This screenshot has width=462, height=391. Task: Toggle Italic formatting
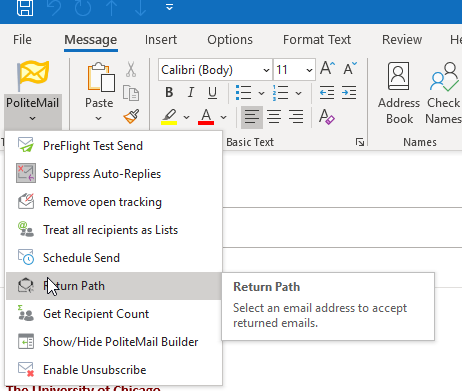[191, 92]
